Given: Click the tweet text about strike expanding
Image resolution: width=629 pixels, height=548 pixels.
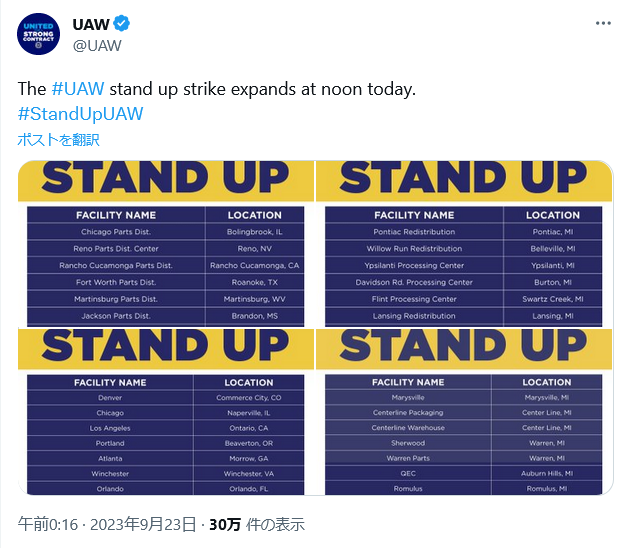Looking at the screenshot, I should pos(217,89).
